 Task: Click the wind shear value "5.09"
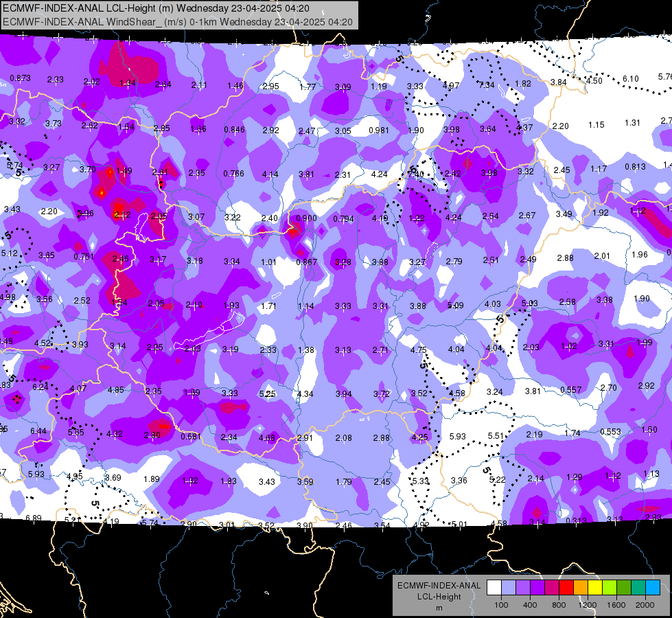(455, 306)
